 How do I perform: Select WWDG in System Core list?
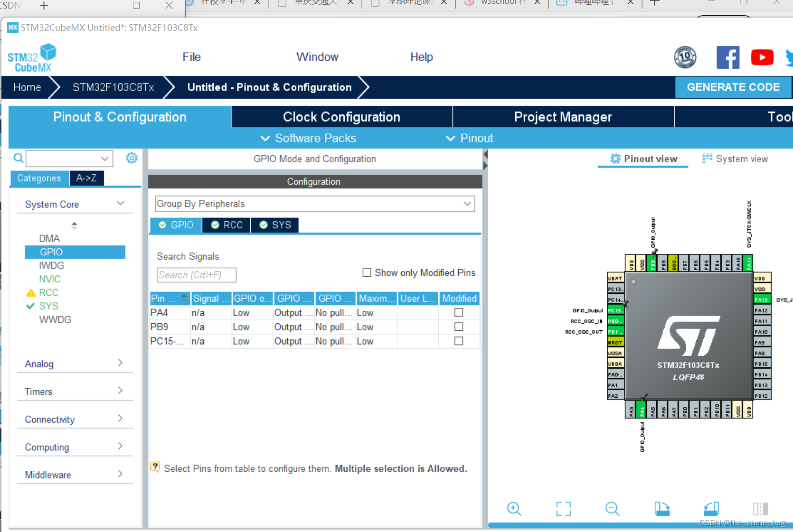pyautogui.click(x=55, y=319)
